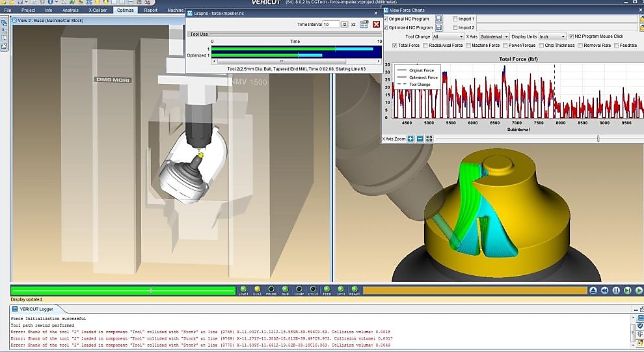Viewport: 644px width, 352px height.
Task: Click the FEED status light
Action: tap(327, 290)
